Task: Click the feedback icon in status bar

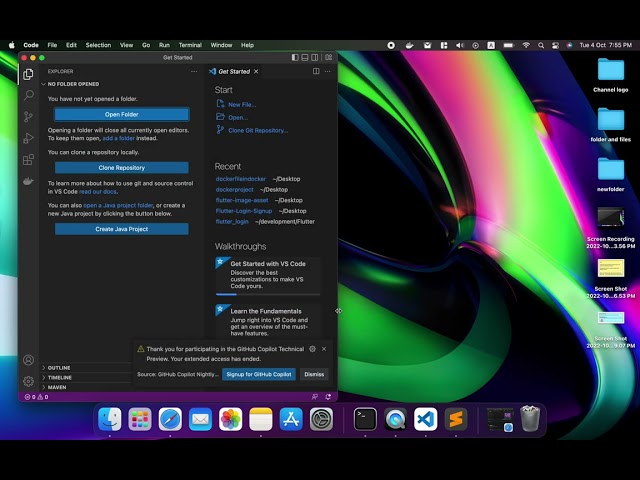Action: point(315,397)
